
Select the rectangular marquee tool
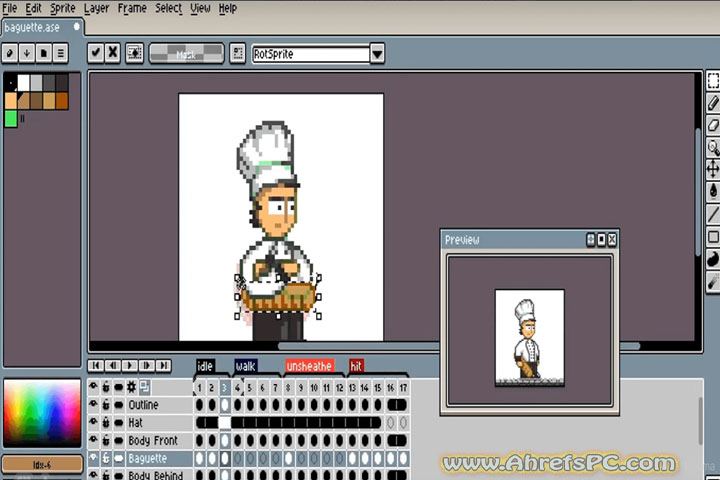click(713, 81)
